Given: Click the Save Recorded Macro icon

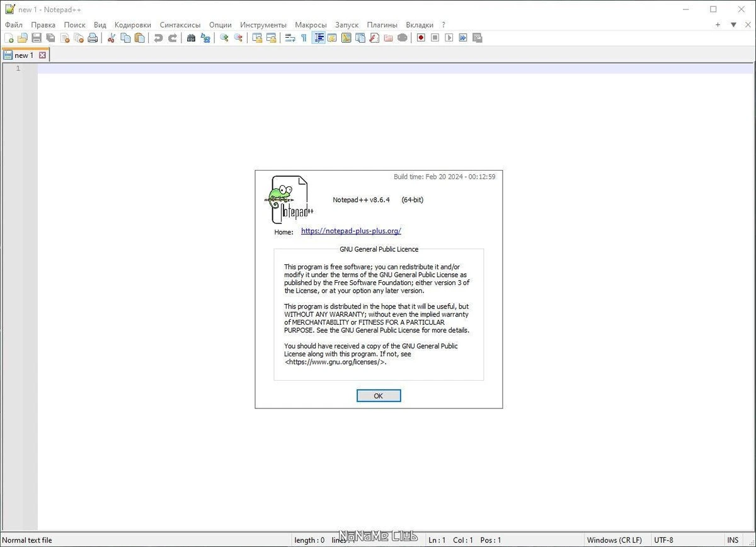Looking at the screenshot, I should [477, 38].
